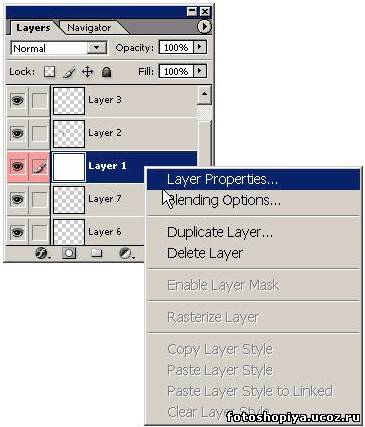Screen dimensions: 365x427
Task: Click lock transparent pixels icon
Action: coord(50,72)
